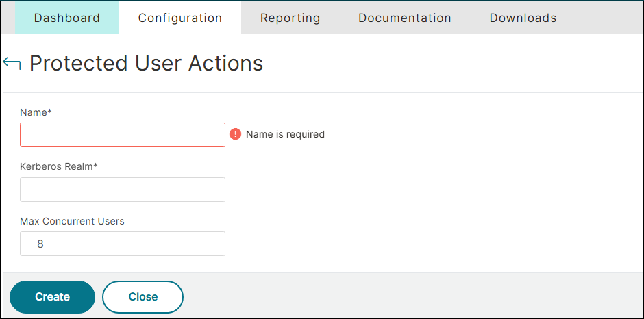
Task: Switch to the Configuration tab
Action: [x=180, y=18]
